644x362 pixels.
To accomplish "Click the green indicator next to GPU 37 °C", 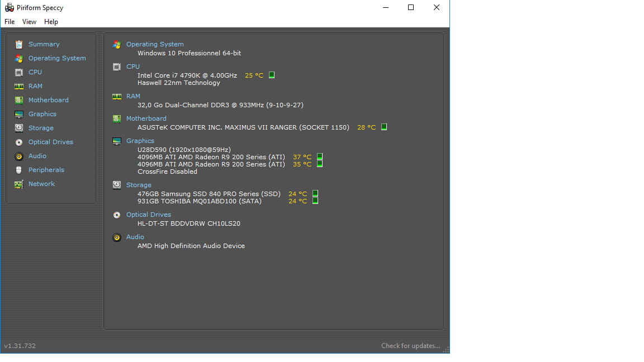I will tap(320, 157).
